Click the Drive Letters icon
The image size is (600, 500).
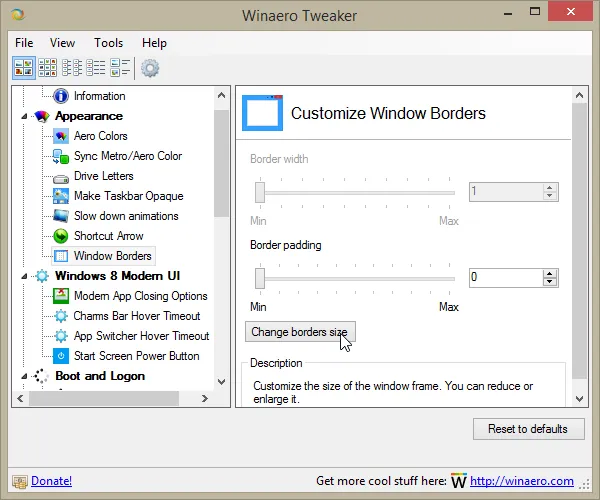[x=61, y=176]
